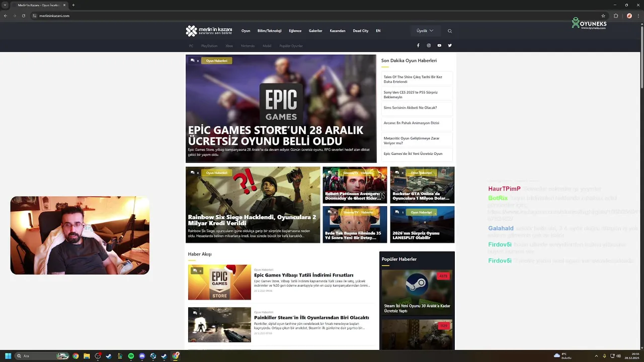Open the Dead City menu
644x362 pixels.
(361, 31)
